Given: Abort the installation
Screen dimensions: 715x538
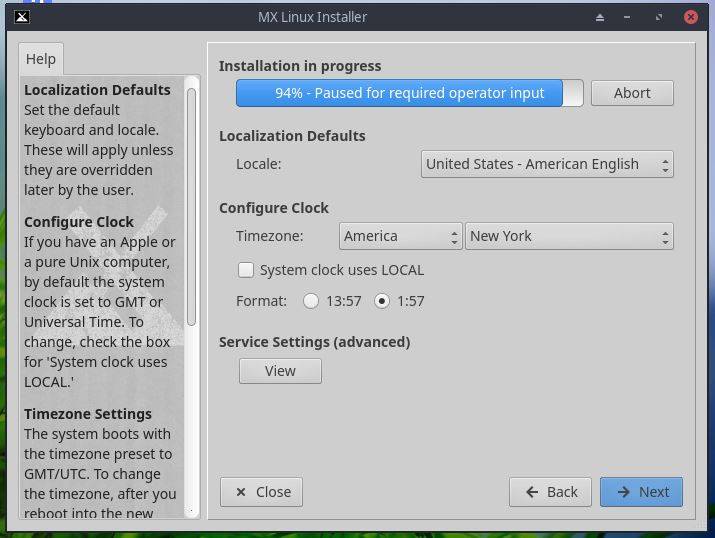Looking at the screenshot, I should click(632, 93).
